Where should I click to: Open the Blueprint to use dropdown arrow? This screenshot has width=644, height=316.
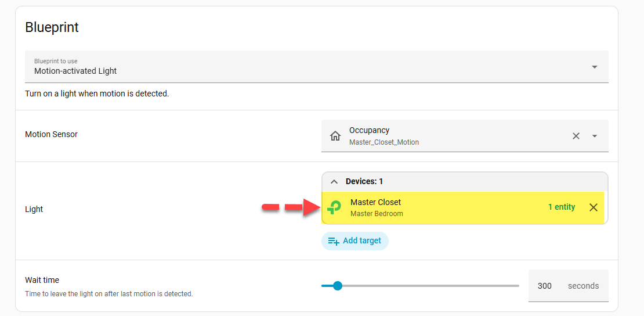[594, 67]
